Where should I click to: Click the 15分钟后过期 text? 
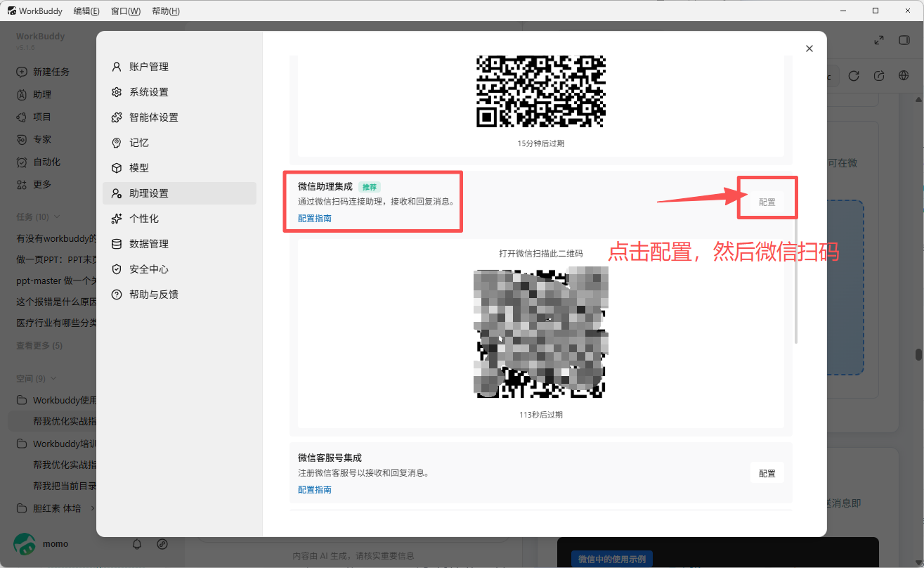pos(541,143)
